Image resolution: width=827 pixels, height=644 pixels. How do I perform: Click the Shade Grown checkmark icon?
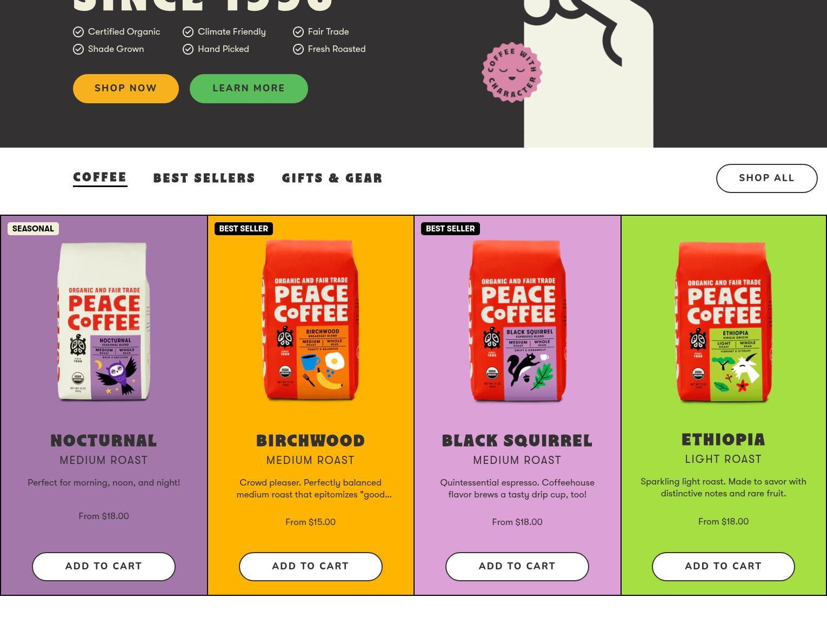coord(78,49)
